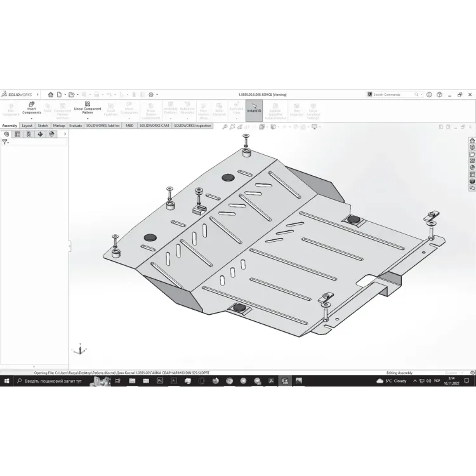Click the feature tree filter funnel icon
476x476 pixels.
click(4, 142)
